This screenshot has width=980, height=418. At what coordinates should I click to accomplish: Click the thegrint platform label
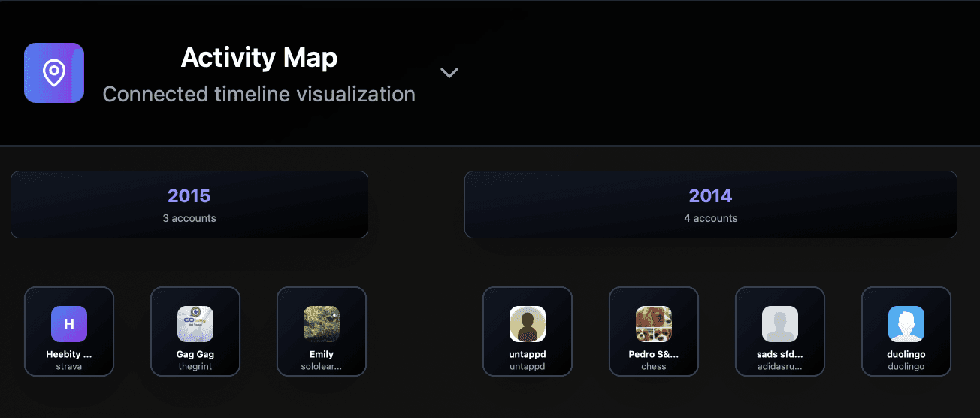195,367
